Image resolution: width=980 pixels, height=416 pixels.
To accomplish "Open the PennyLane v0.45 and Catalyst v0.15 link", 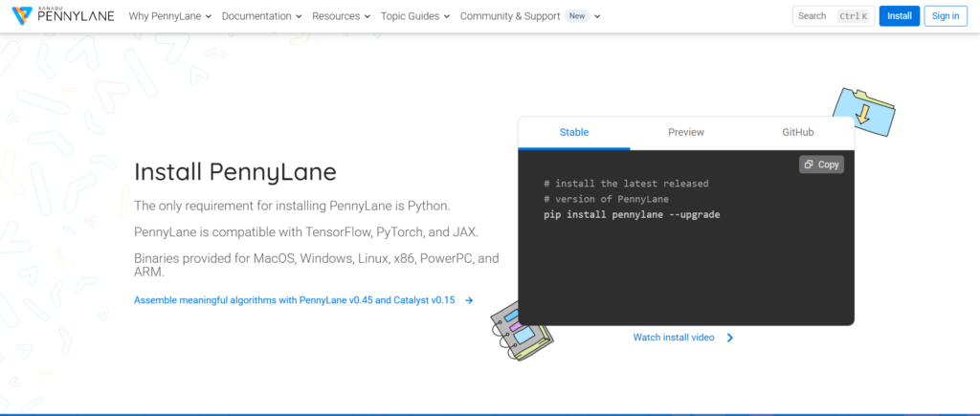I will coord(295,300).
